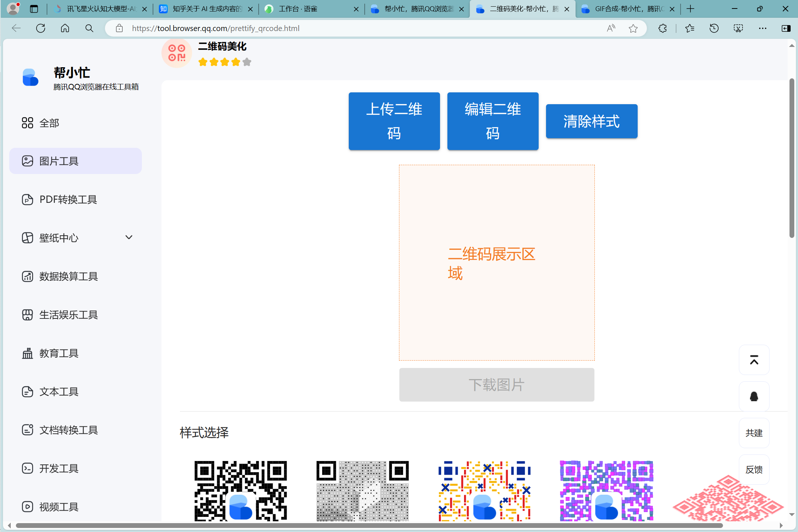The height and width of the screenshot is (532, 798).
Task: Open 生活娱乐工具 in sidebar
Action: coord(75,315)
